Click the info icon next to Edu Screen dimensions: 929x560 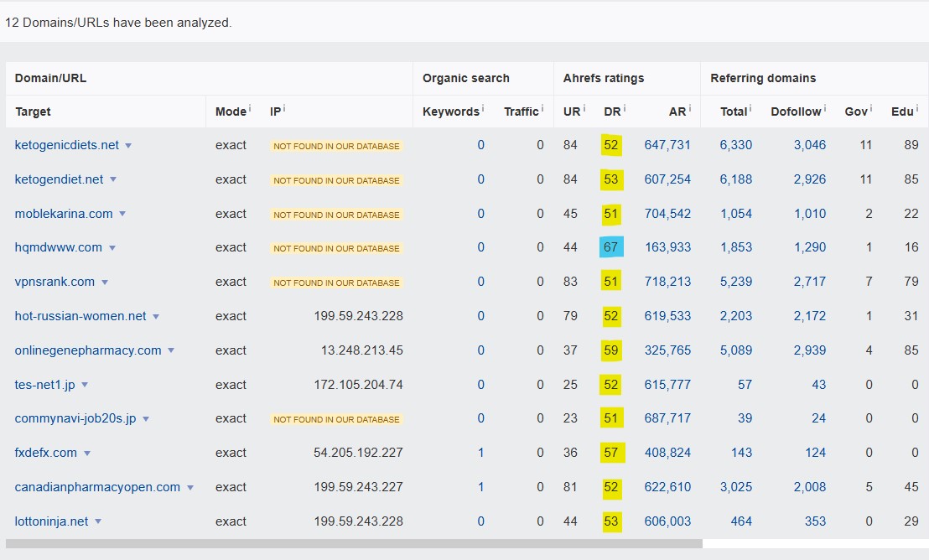[917, 108]
